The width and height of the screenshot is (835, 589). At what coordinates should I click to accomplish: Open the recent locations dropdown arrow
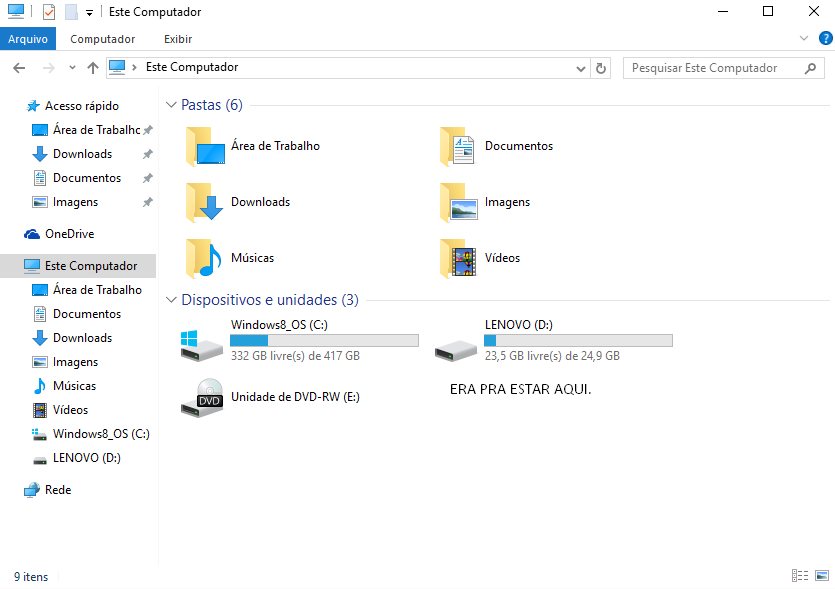tap(72, 68)
